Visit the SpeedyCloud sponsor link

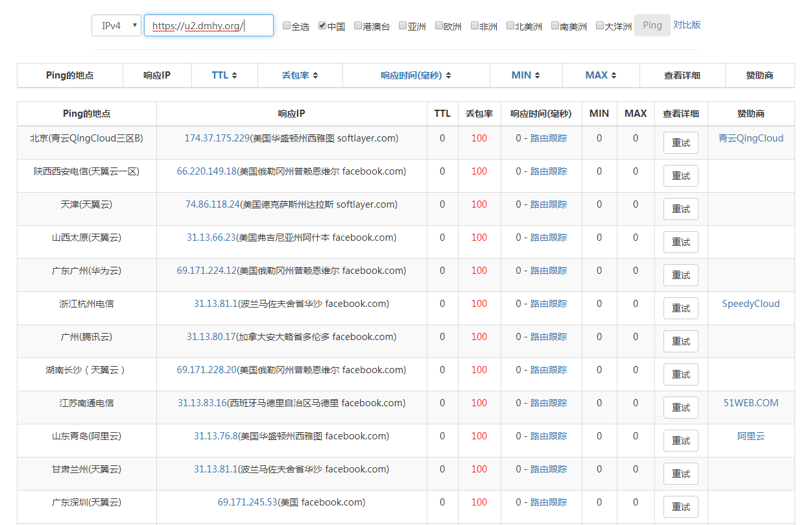pyautogui.click(x=750, y=303)
